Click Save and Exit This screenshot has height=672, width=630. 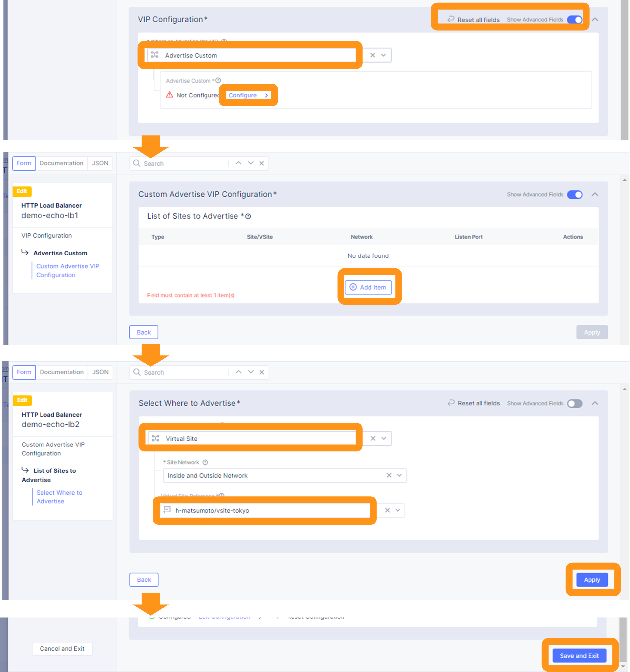(579, 656)
